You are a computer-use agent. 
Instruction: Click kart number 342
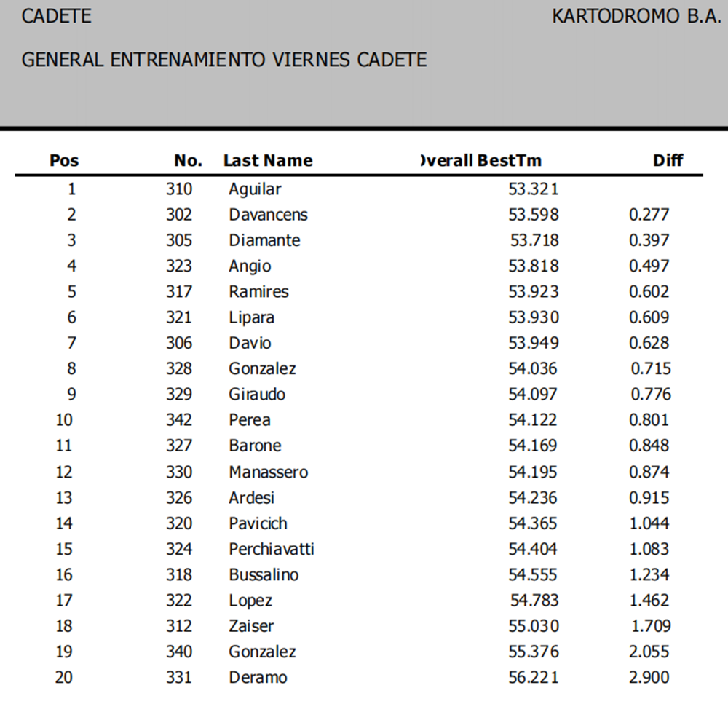[x=179, y=420]
